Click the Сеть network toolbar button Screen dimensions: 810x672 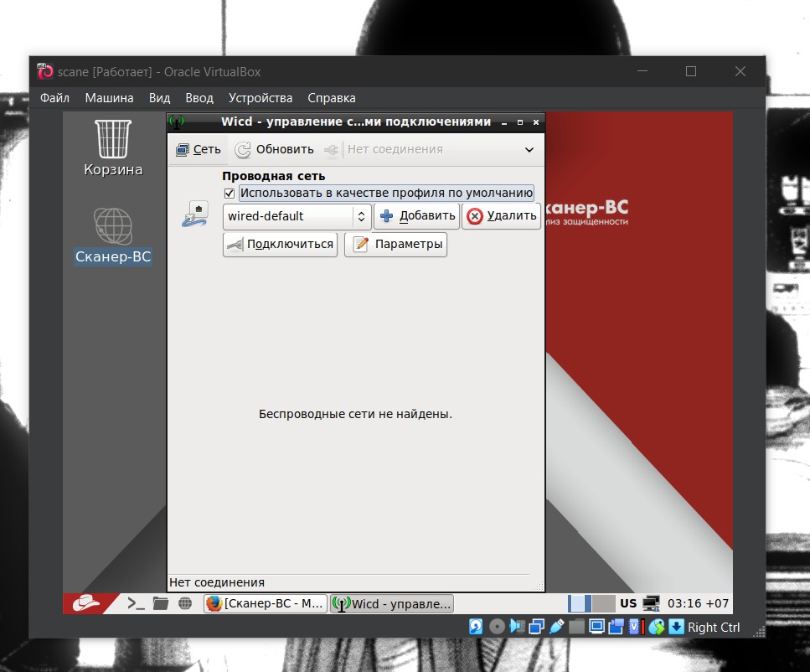tap(199, 150)
